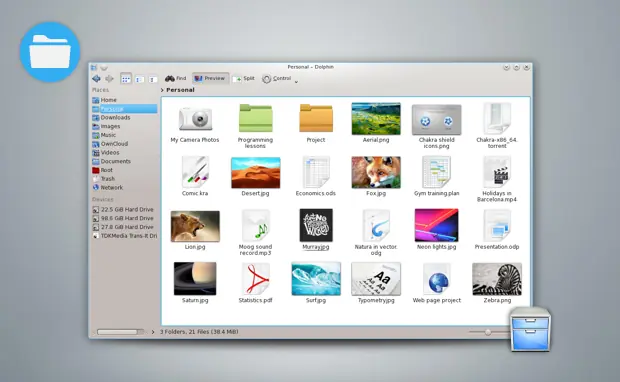Select the Statistics.pdf file icon
Viewport: 620px width, 382px height.
[255, 278]
